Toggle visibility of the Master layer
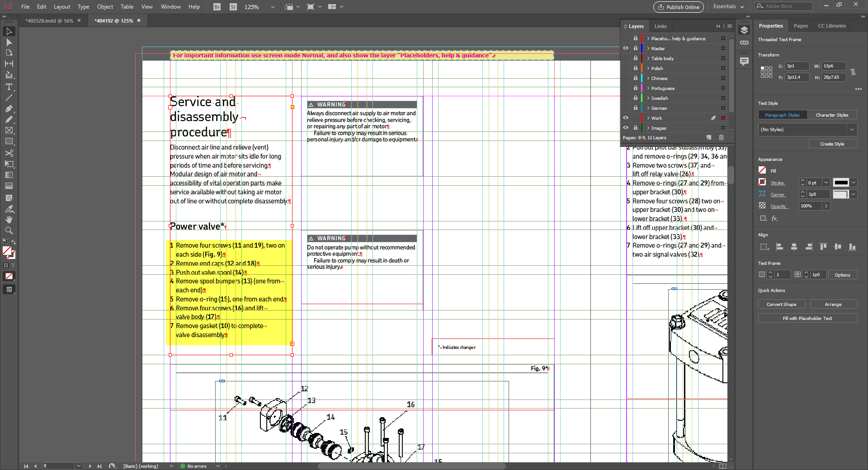Viewport: 868px width, 470px height. [626, 48]
